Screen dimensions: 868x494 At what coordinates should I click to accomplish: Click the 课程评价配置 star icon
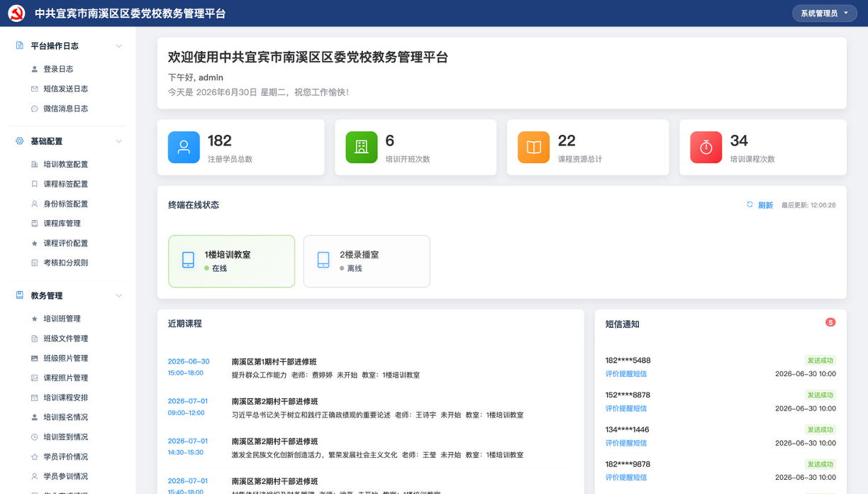pos(35,243)
